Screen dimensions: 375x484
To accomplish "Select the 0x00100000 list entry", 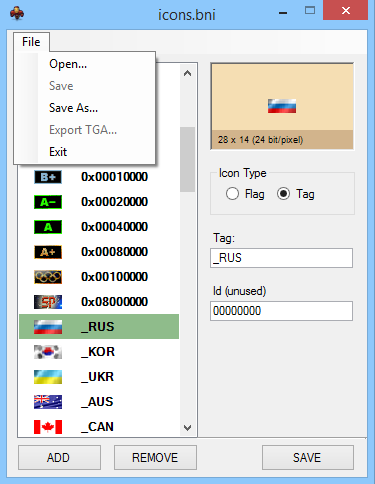I will pos(99,277).
